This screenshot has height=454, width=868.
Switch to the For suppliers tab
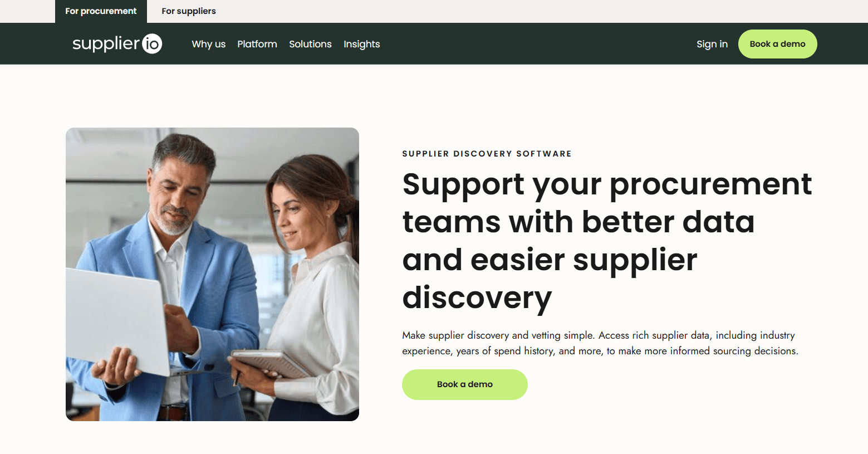(x=189, y=11)
